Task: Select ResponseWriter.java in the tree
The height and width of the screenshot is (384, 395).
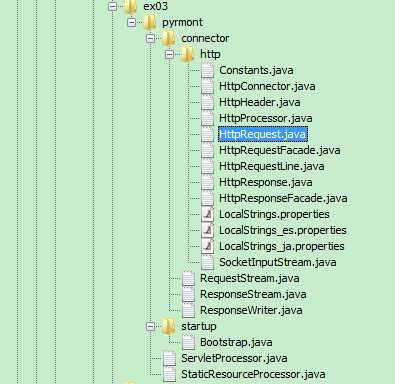Action: [251, 310]
